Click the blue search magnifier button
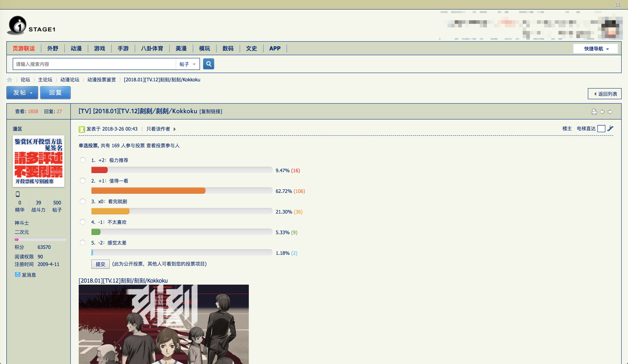628x364 pixels. [208, 64]
